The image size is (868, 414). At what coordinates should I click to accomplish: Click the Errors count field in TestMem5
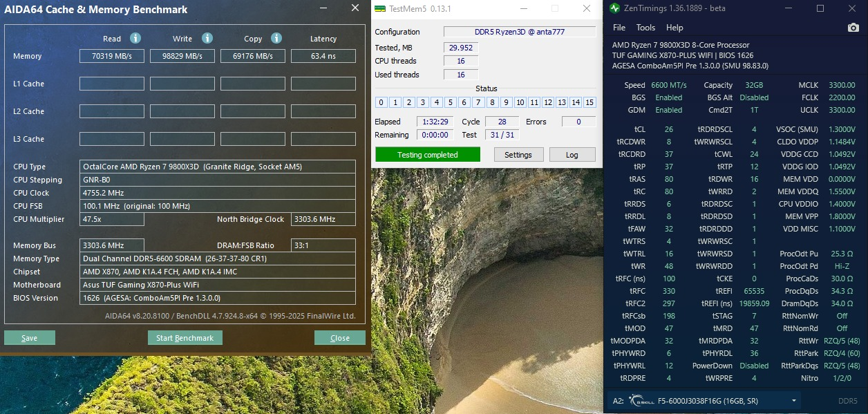click(x=579, y=122)
